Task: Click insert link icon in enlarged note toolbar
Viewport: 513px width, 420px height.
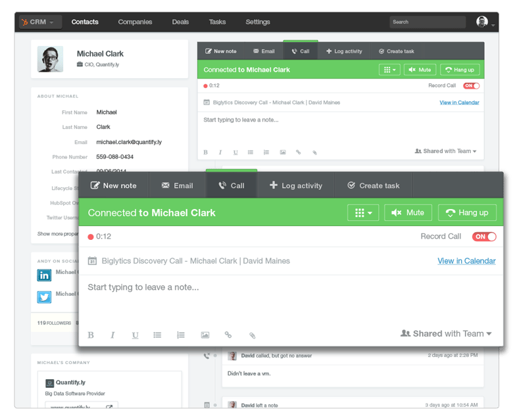Action: click(228, 335)
